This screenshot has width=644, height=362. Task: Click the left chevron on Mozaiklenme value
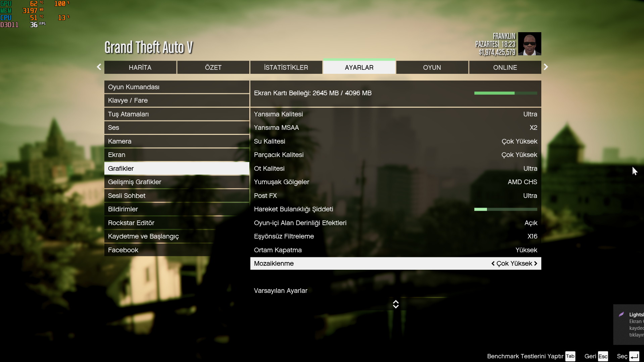click(493, 264)
